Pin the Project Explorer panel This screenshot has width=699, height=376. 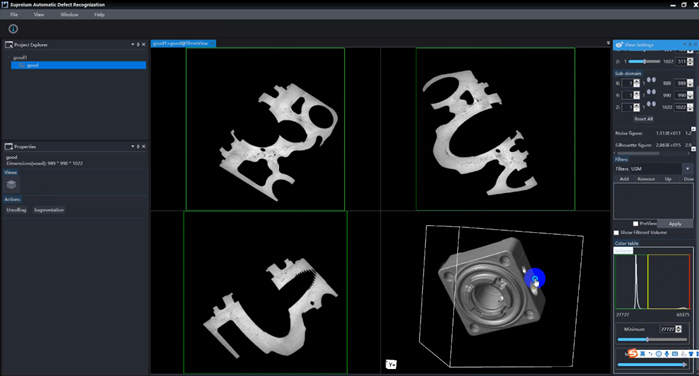138,45
